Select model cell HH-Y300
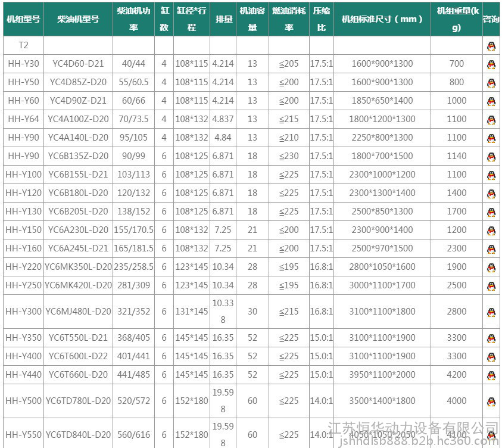Screen dimensions: 502x448 click(23, 312)
